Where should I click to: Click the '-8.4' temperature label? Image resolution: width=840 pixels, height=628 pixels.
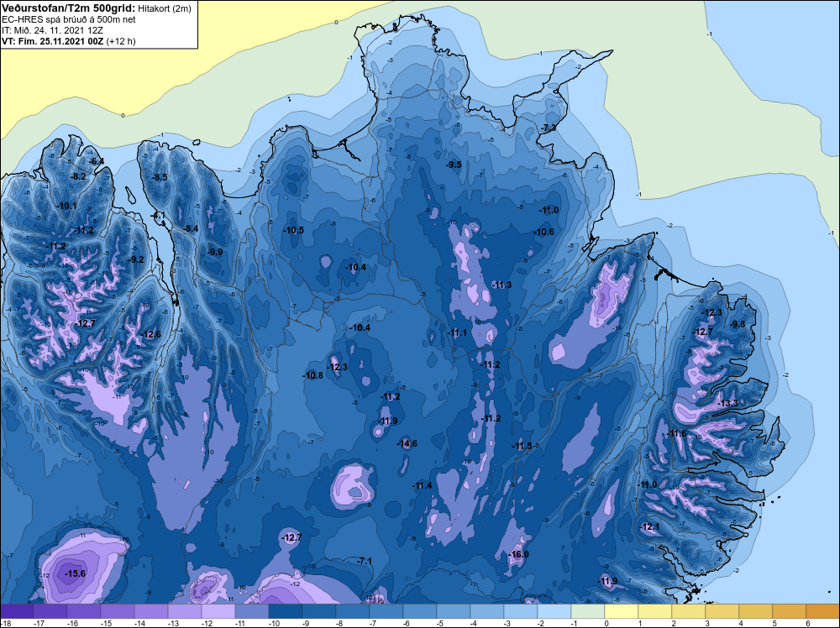point(191,228)
